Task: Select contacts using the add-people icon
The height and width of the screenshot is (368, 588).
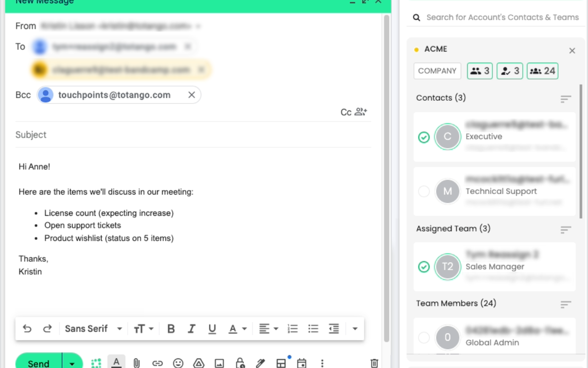Action: click(361, 112)
